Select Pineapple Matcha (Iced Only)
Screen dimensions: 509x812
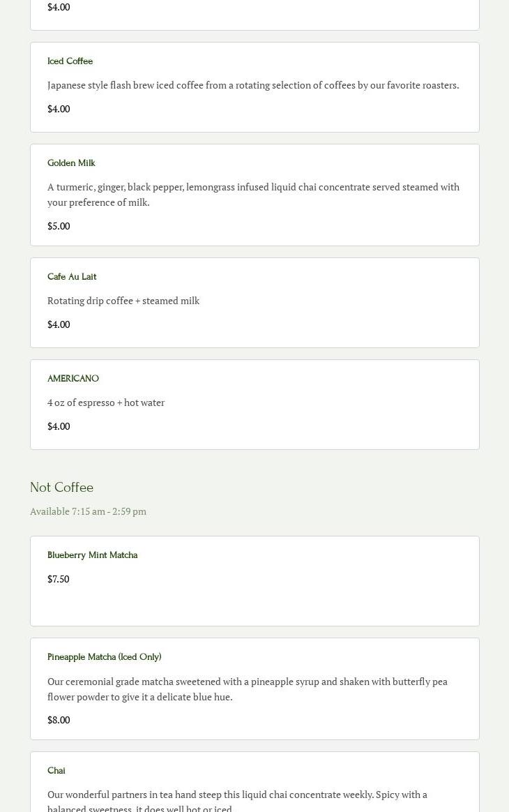(x=104, y=657)
